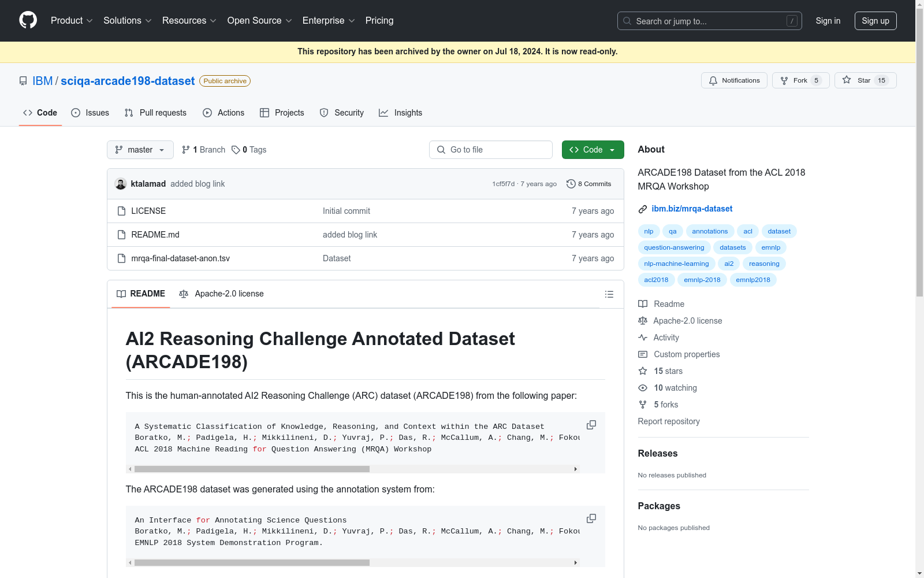Select the question-answering topic tag

pyautogui.click(x=675, y=247)
